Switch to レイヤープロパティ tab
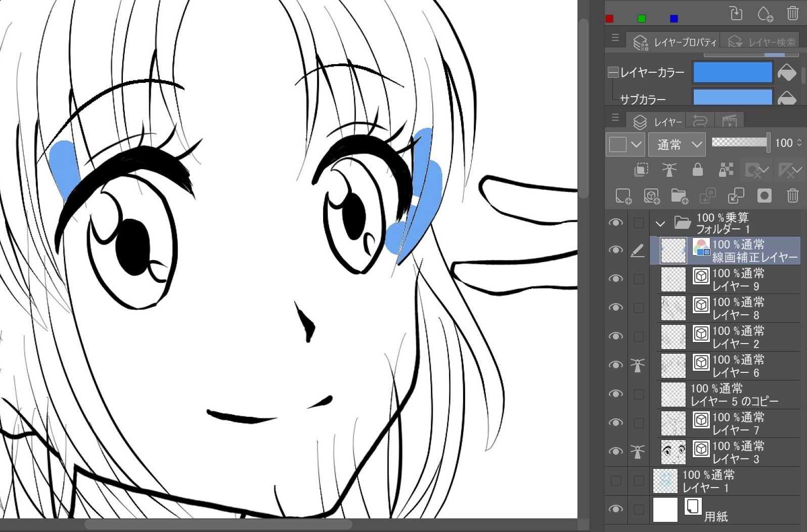Viewport: 807px width, 532px height. (673, 42)
